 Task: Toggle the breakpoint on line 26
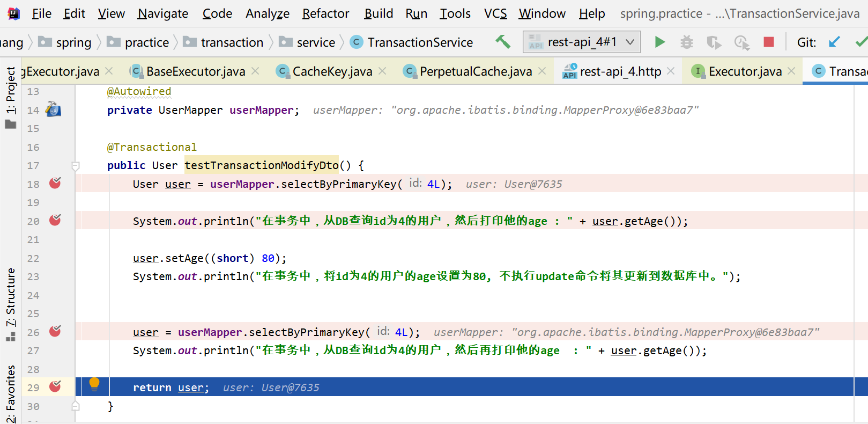[x=55, y=331]
